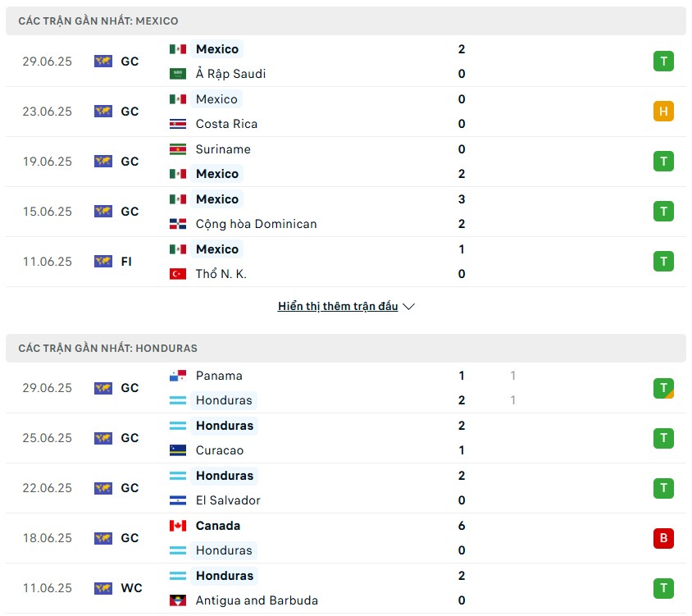Click the competition icon beside the 11.06.25 WC match
The width and height of the screenshot is (692, 616).
(103, 588)
